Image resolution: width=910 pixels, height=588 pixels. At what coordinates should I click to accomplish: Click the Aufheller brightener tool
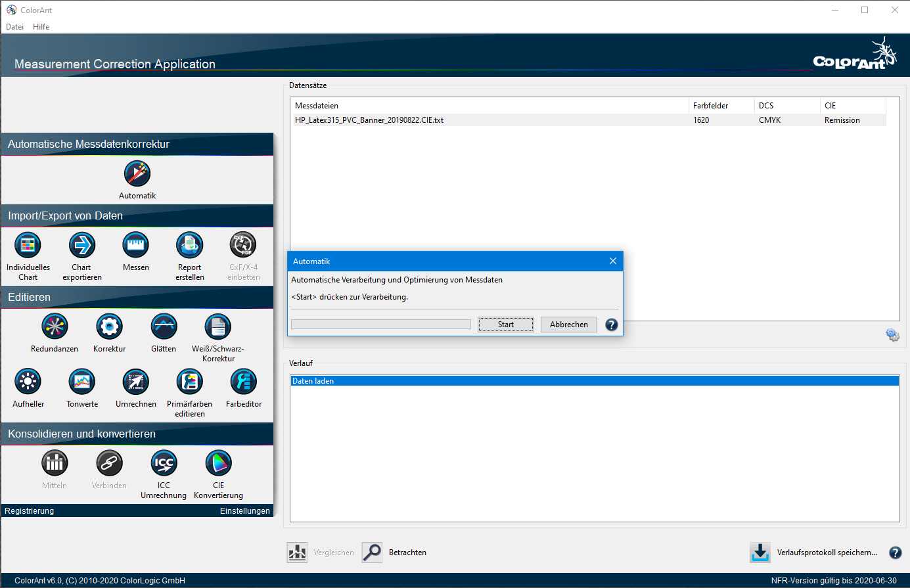click(x=28, y=382)
